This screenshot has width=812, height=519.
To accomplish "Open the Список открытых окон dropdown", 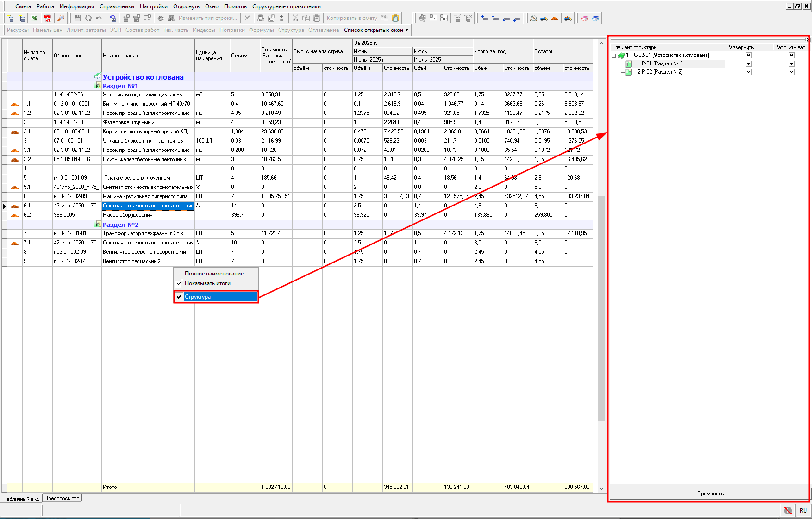I will click(x=376, y=30).
